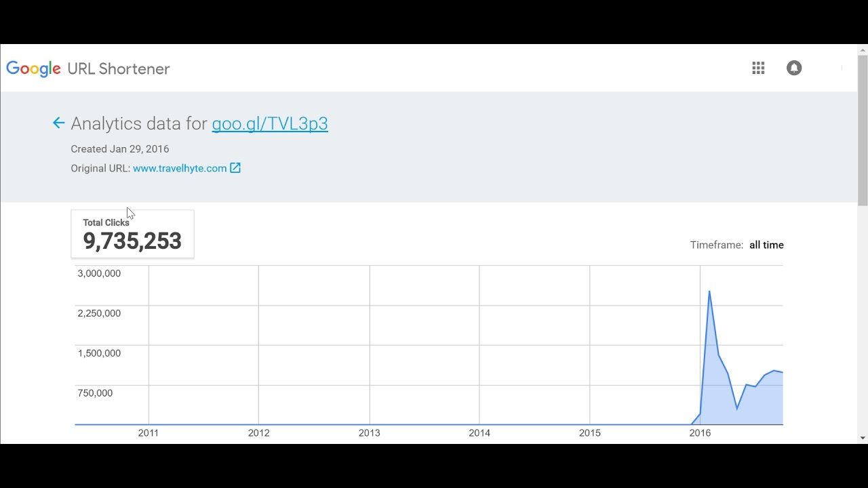Click the highest peak on the clicks chart
This screenshot has width=868, height=488.
[x=709, y=291]
